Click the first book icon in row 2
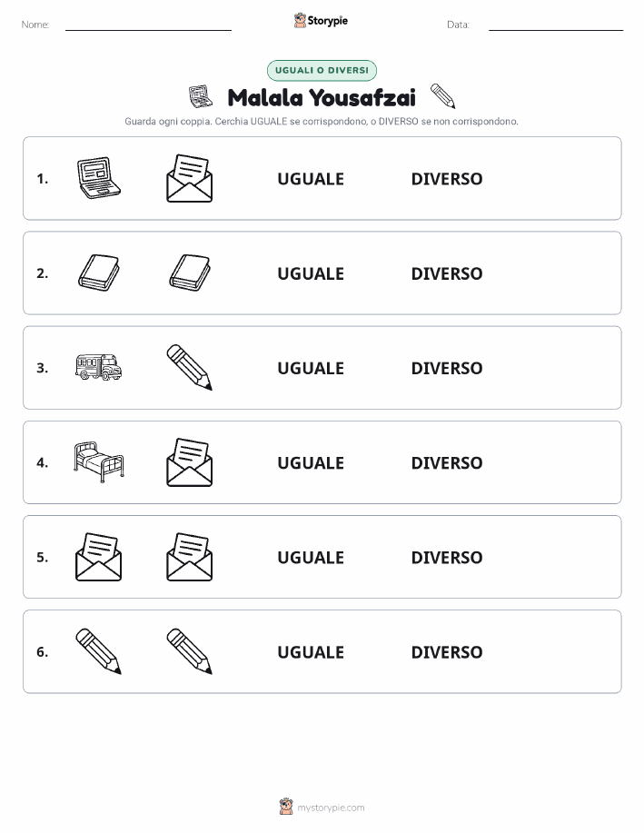The image size is (644, 833). (99, 273)
